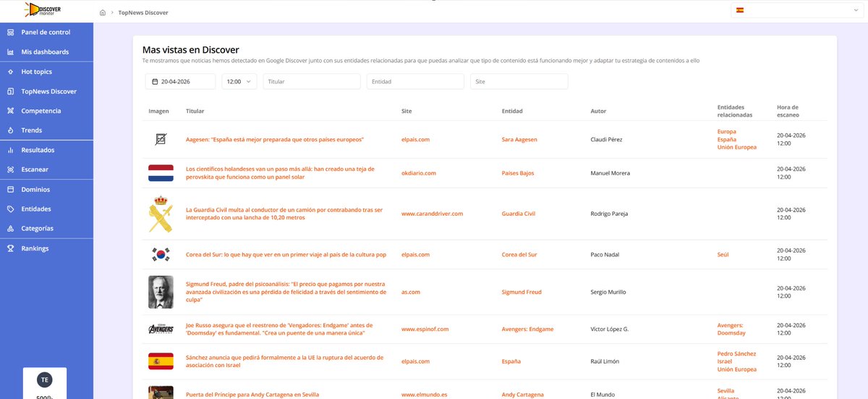Click the Site filter input
This screenshot has width=868, height=399.
519,82
